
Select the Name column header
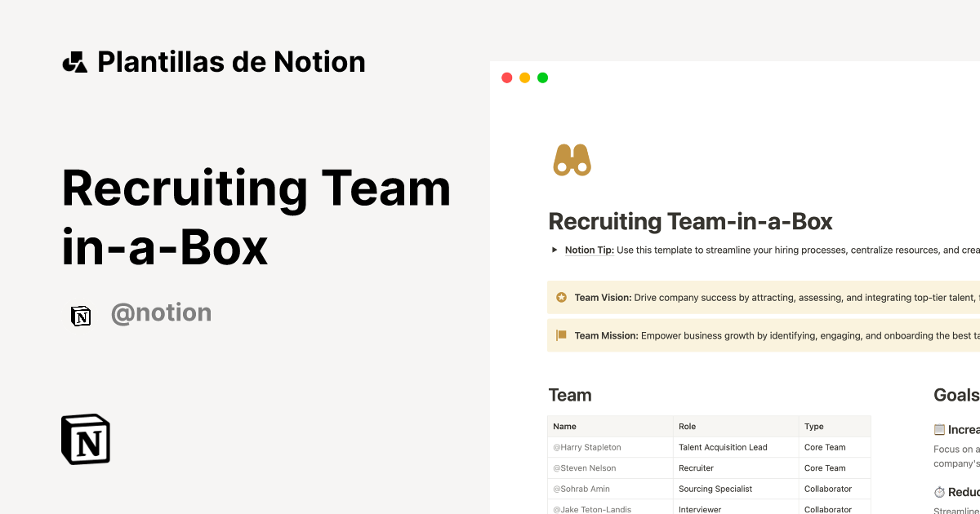point(562,426)
